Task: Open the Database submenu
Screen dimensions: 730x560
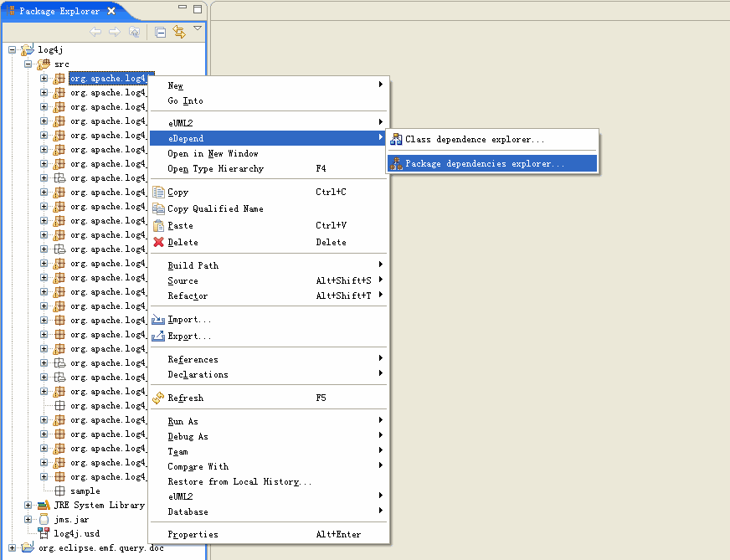Action: coord(268,511)
